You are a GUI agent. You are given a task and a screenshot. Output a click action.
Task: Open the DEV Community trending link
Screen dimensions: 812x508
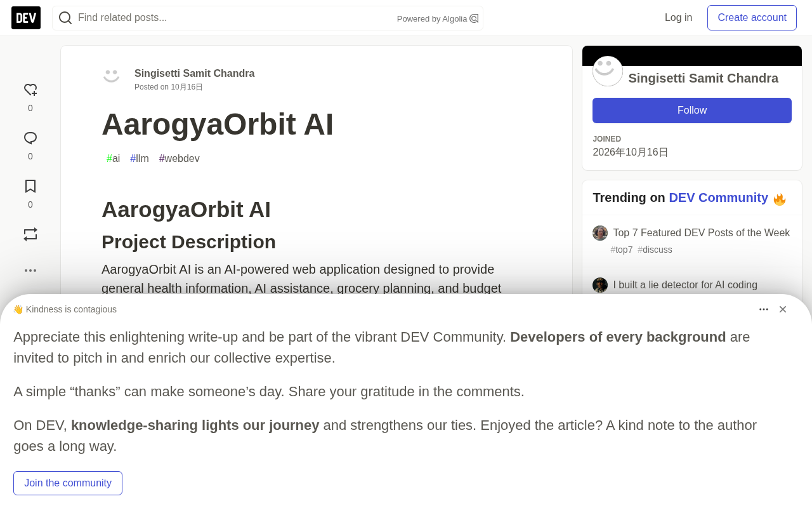click(x=718, y=197)
